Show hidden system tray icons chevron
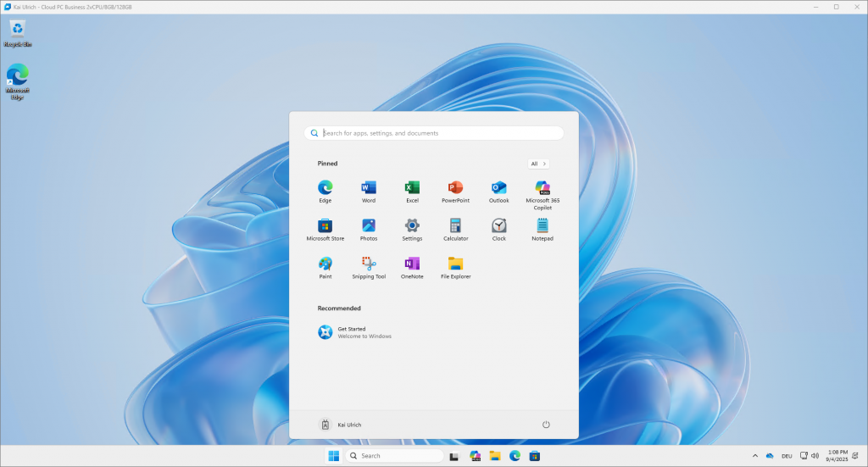 [754, 456]
